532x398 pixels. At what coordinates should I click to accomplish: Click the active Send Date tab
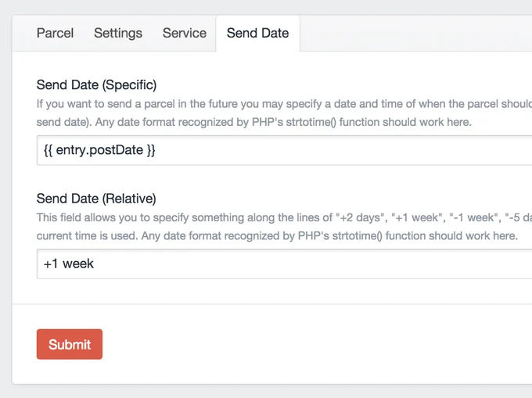point(258,33)
